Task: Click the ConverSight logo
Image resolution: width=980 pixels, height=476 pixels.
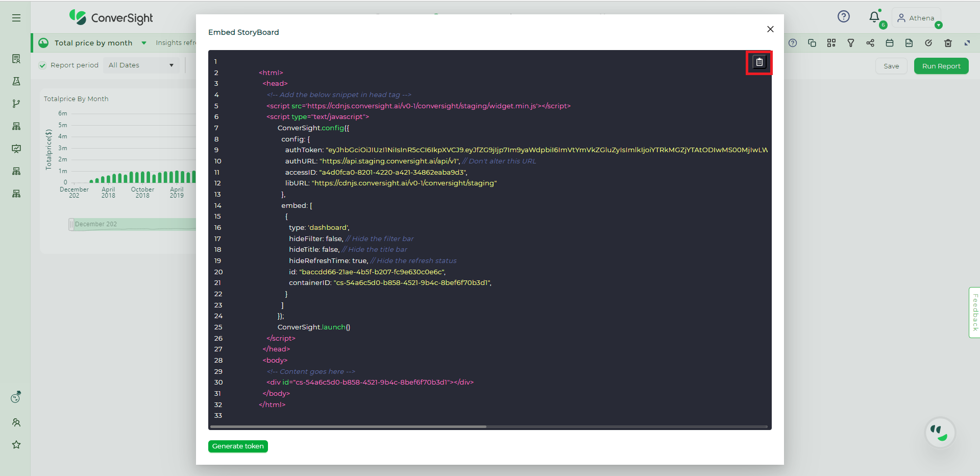Action: point(111,18)
